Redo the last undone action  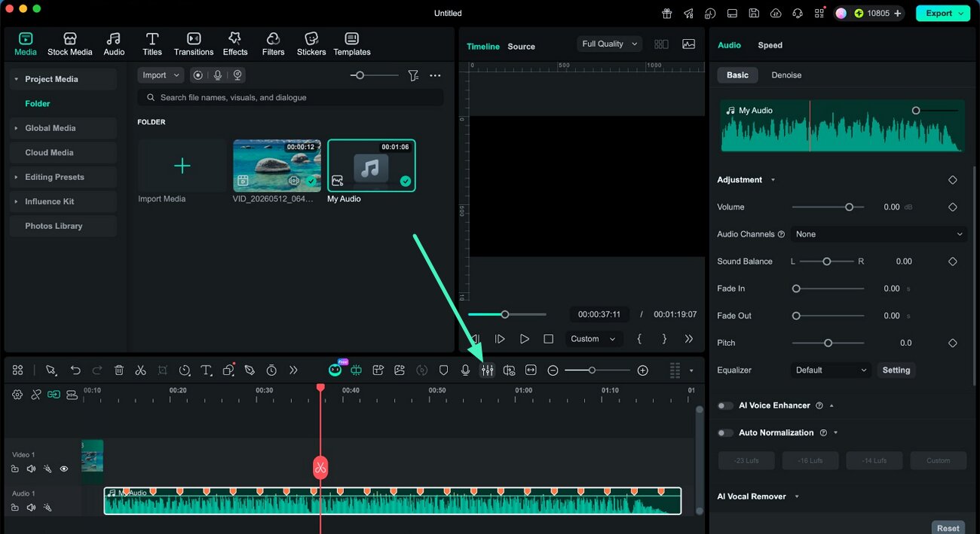pos(97,371)
